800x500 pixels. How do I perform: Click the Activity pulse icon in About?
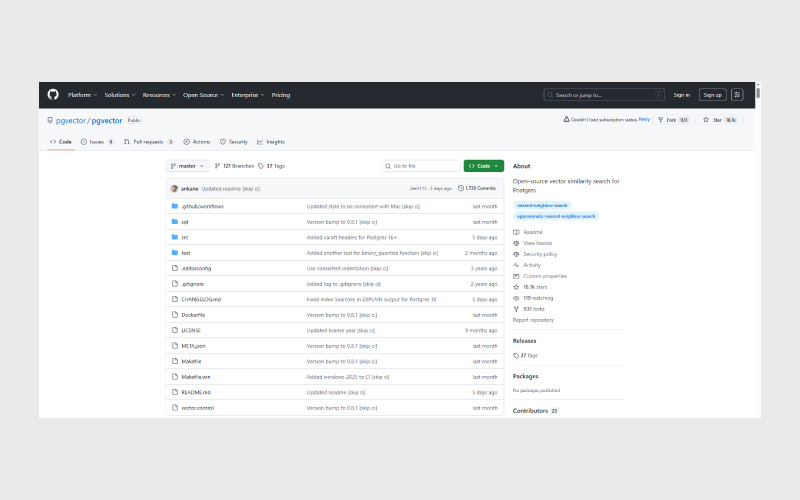(x=516, y=265)
